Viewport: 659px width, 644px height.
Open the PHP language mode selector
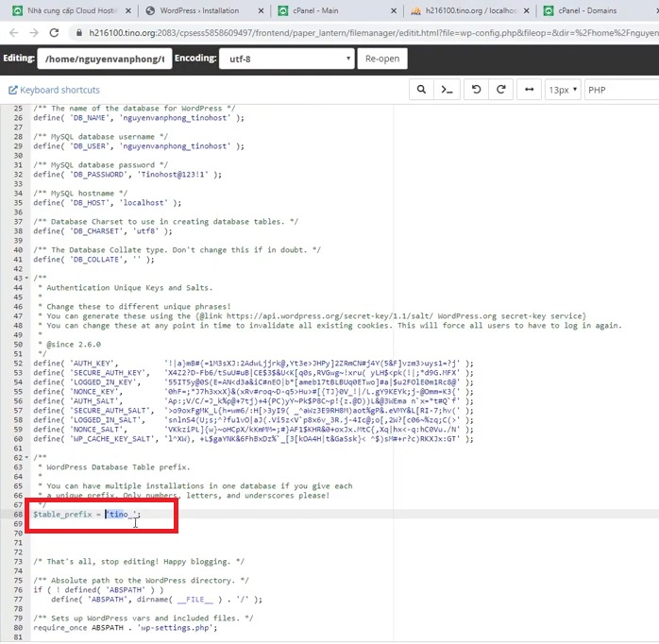(621, 90)
